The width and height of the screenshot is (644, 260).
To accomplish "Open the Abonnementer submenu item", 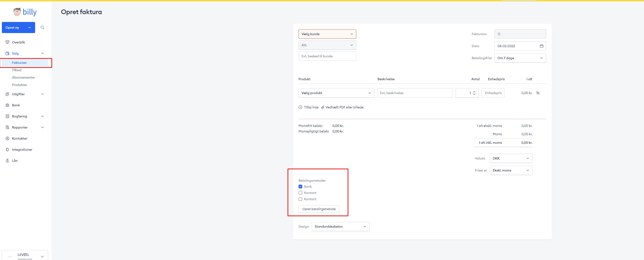I will coord(24,77).
